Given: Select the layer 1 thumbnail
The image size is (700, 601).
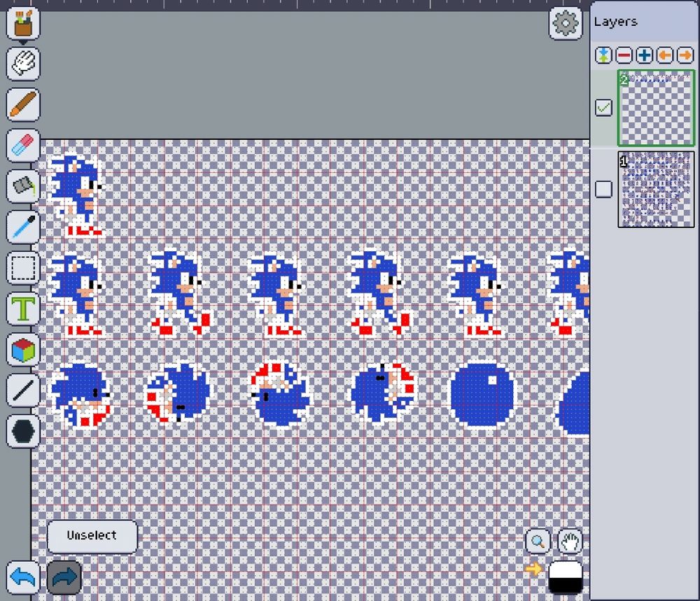Looking at the screenshot, I should pos(657,190).
